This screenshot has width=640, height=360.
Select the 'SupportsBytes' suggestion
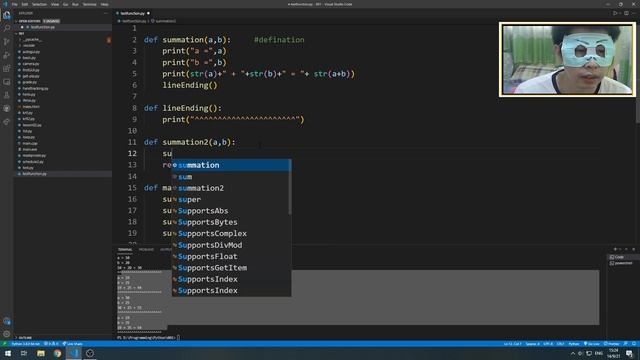(x=231, y=222)
